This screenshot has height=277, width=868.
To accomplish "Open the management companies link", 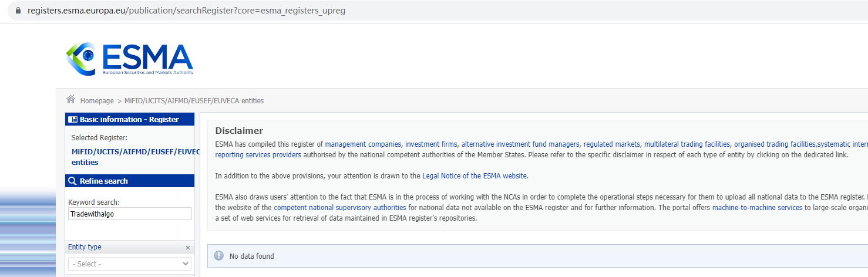I will click(x=363, y=144).
